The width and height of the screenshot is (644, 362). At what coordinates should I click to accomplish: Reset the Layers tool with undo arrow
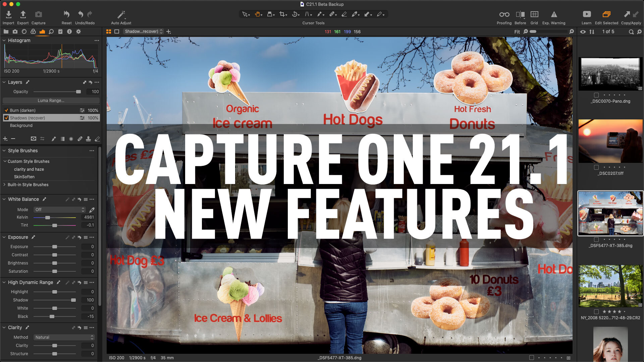click(x=91, y=82)
